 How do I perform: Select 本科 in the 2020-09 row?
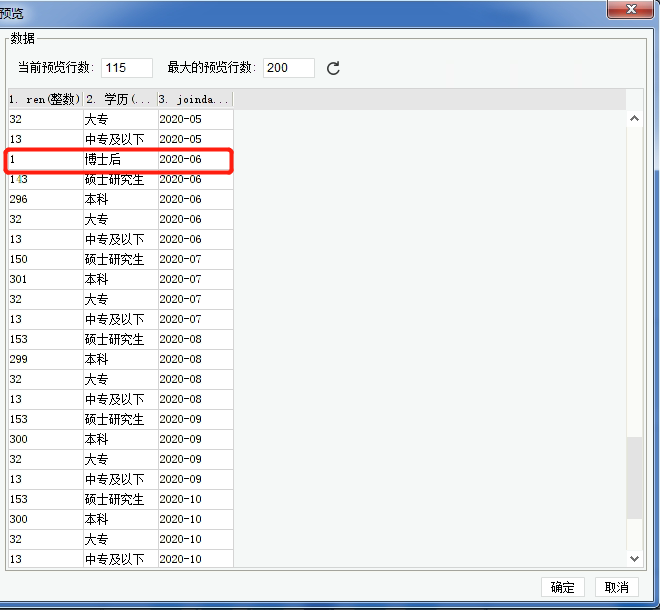(x=121, y=439)
